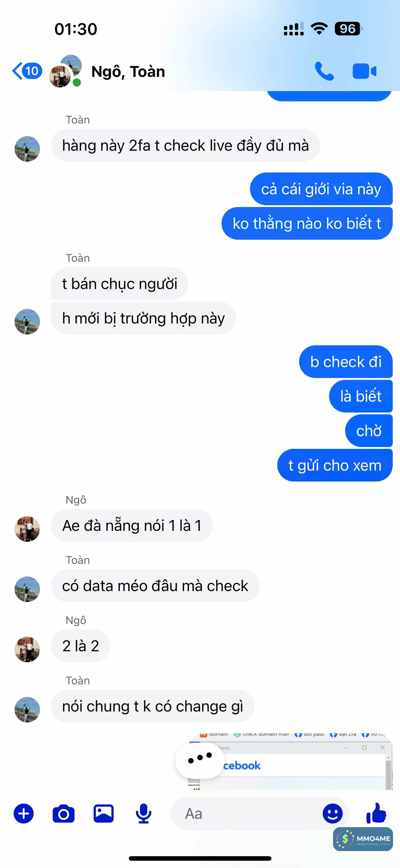The height and width of the screenshot is (868, 400).
Task: Tap Toàn's avatar next to 2fa message
Action: (x=27, y=149)
